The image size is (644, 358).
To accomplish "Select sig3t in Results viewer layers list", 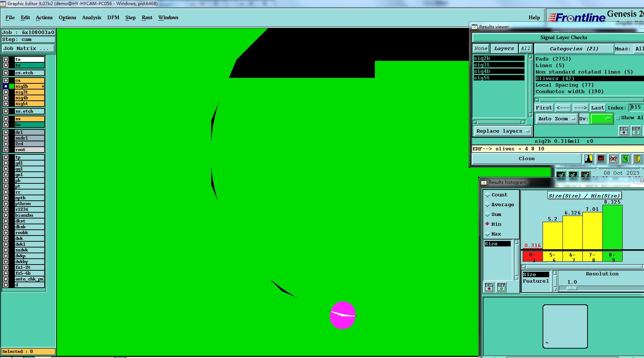I will [x=499, y=65].
